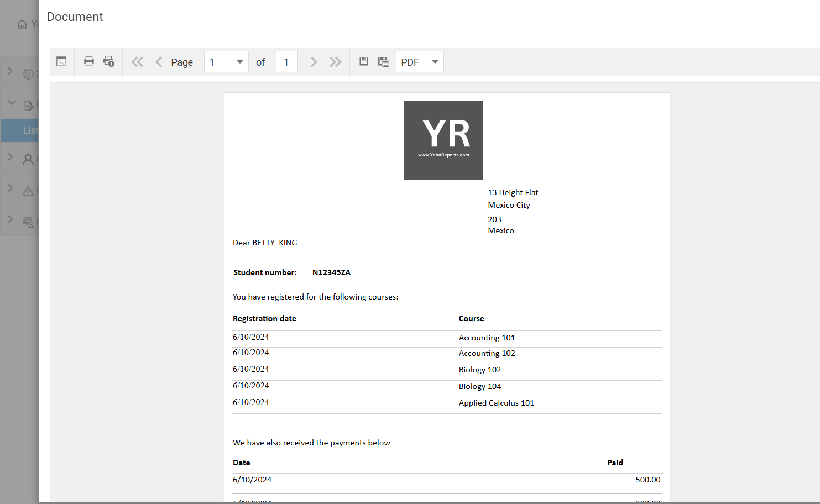Viewport: 820px width, 504px height.
Task: Click the total pages field showing 1
Action: point(287,62)
